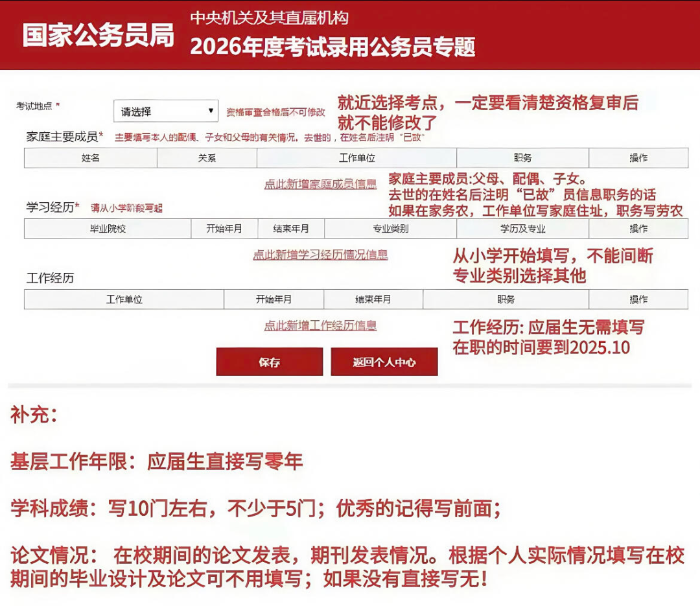Click 返回个人中心 button

[x=384, y=361]
